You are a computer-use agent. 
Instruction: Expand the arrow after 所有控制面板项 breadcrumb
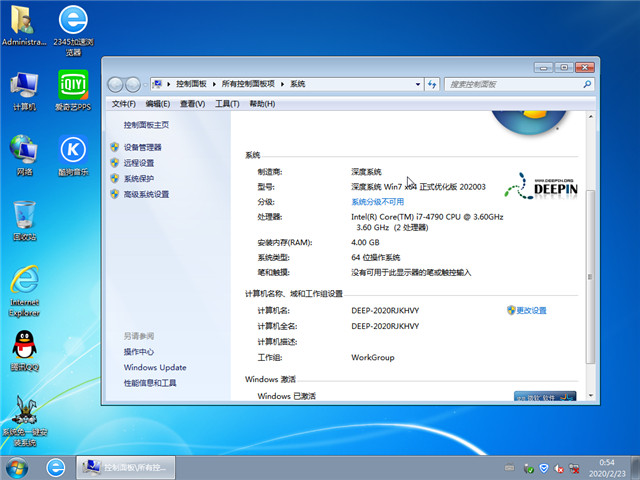click(x=282, y=84)
